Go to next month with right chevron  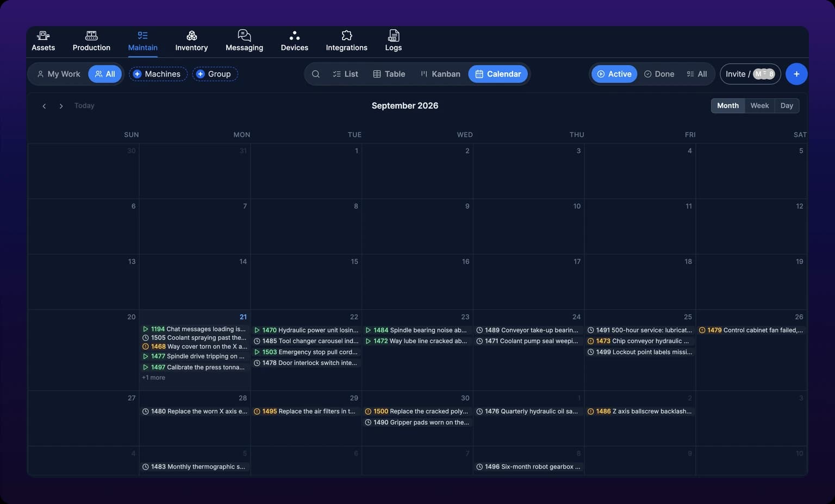pos(61,106)
